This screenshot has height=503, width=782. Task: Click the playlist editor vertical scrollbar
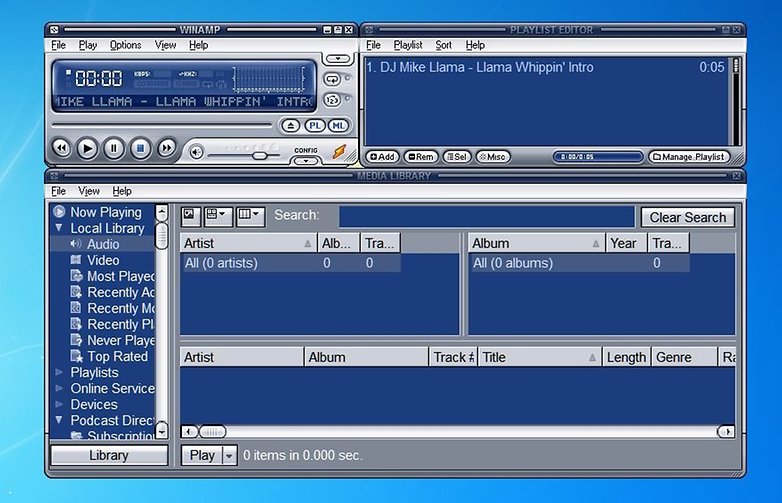tap(735, 101)
